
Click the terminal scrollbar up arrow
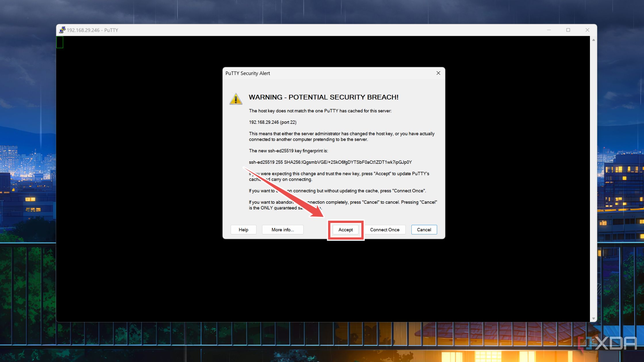pyautogui.click(x=594, y=40)
